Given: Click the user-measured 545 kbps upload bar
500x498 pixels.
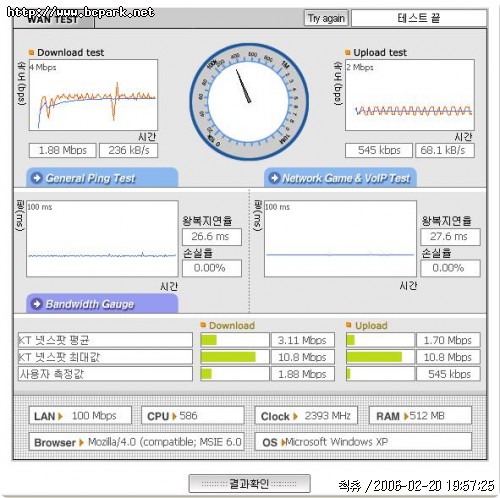Looking at the screenshot, I should pyautogui.click(x=380, y=374).
